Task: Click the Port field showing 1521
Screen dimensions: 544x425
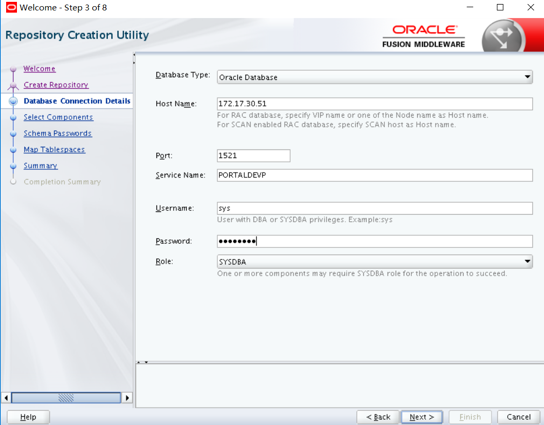Action: point(254,155)
